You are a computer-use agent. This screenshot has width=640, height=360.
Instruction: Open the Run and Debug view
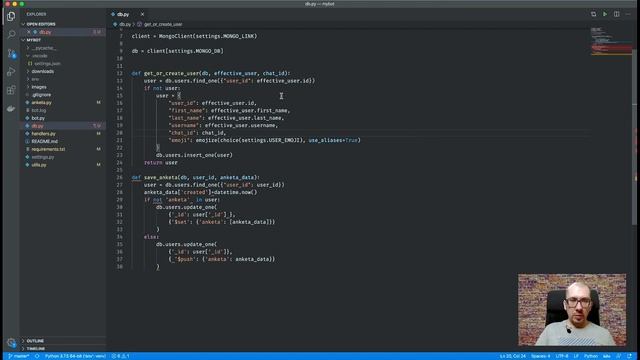coord(11,72)
